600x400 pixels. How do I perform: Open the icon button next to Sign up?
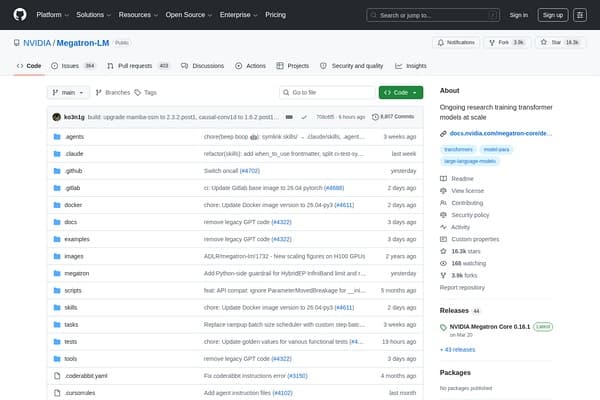tap(580, 15)
